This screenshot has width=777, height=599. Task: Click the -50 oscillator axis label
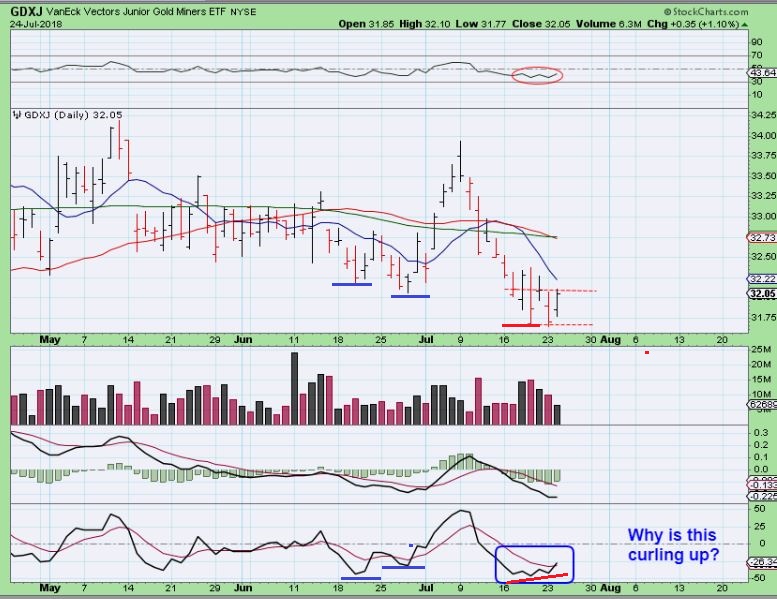tap(759, 578)
